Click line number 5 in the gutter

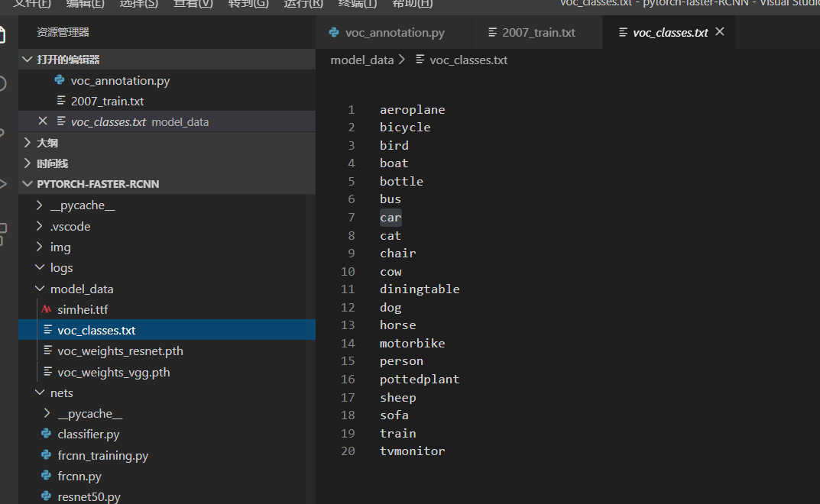(x=352, y=182)
